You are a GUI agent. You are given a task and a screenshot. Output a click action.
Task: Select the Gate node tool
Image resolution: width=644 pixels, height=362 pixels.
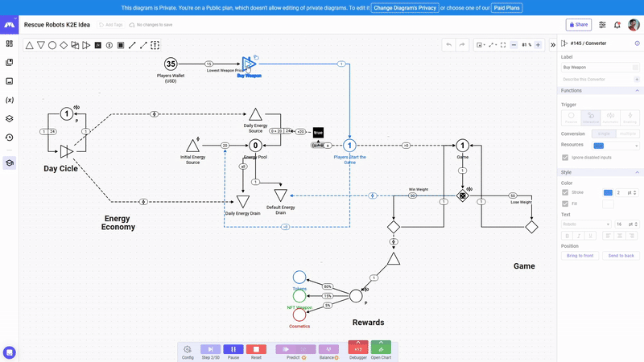[x=64, y=45]
